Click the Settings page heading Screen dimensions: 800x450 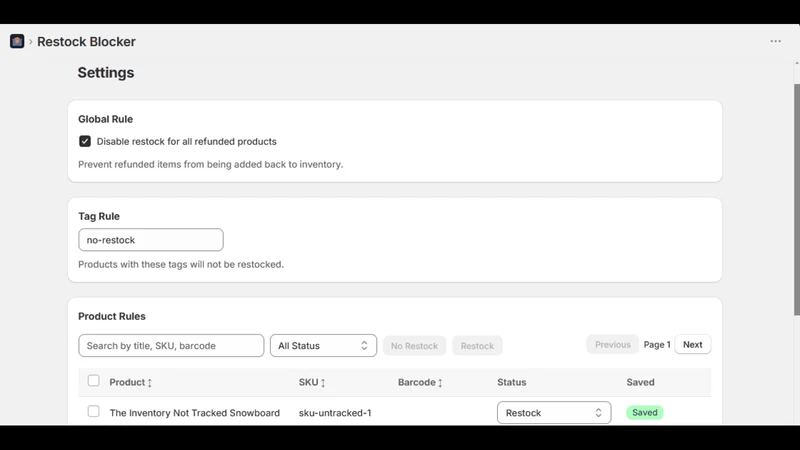tap(106, 72)
